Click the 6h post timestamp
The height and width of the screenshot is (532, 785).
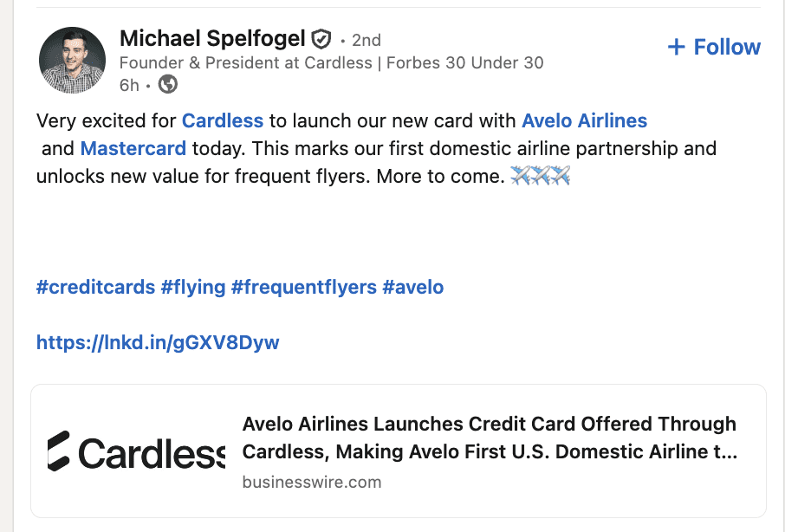click(x=130, y=85)
